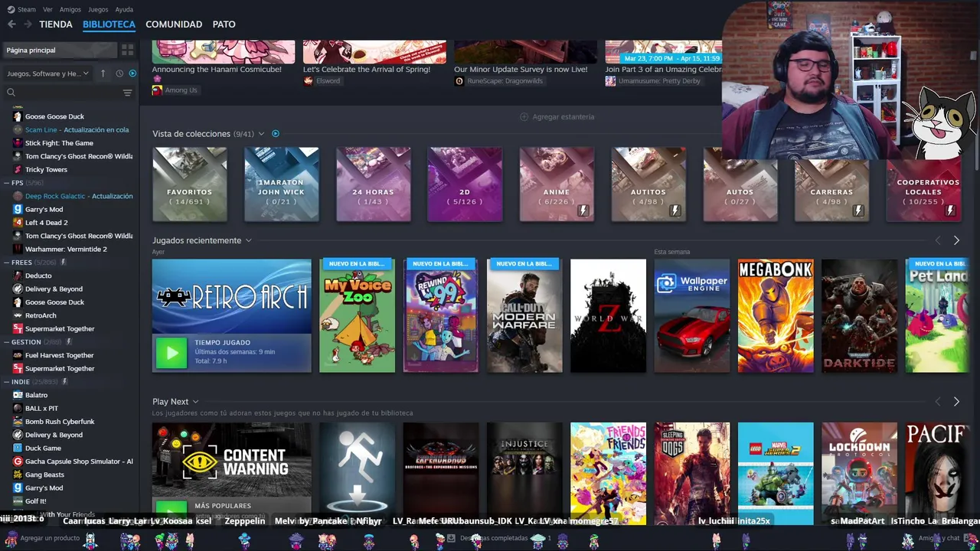Open MEGABONK game cover
The height and width of the screenshot is (551, 980).
[x=776, y=315]
